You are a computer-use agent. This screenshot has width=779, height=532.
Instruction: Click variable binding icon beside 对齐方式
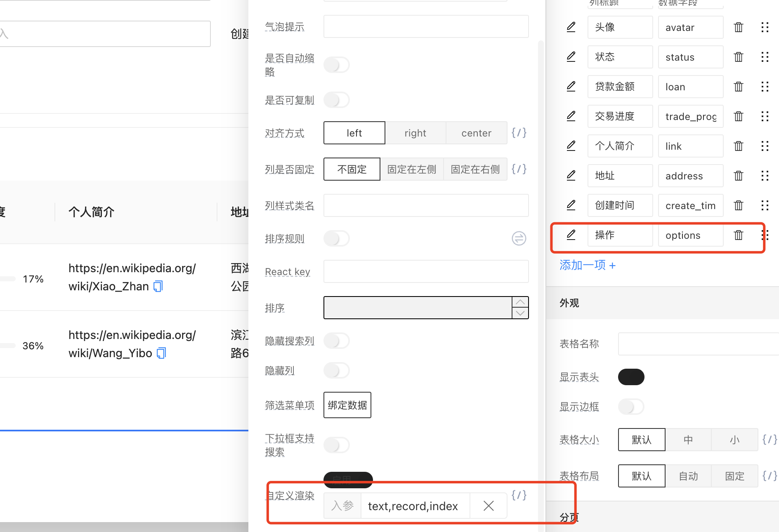click(x=519, y=133)
